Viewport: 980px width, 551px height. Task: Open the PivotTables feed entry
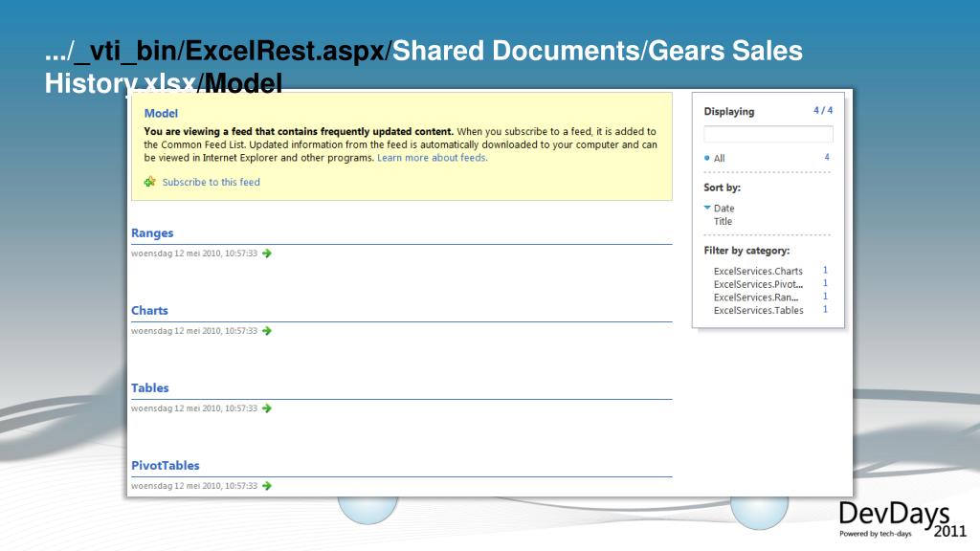coord(165,465)
